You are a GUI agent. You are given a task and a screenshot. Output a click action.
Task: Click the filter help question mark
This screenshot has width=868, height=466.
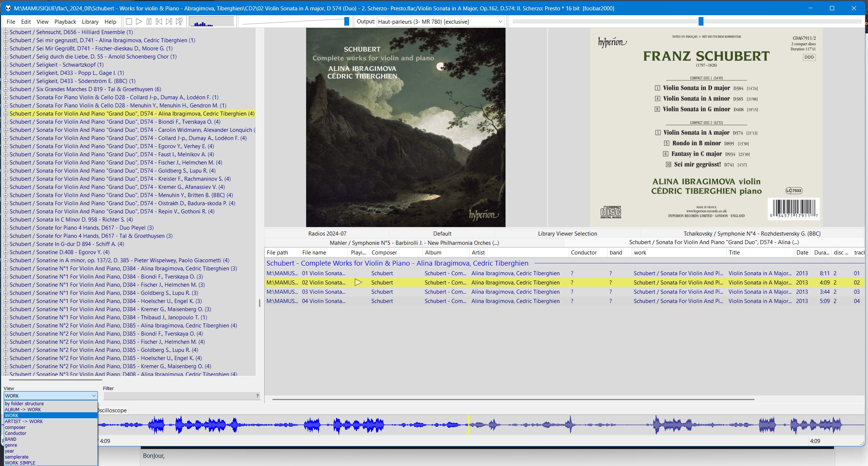257,396
